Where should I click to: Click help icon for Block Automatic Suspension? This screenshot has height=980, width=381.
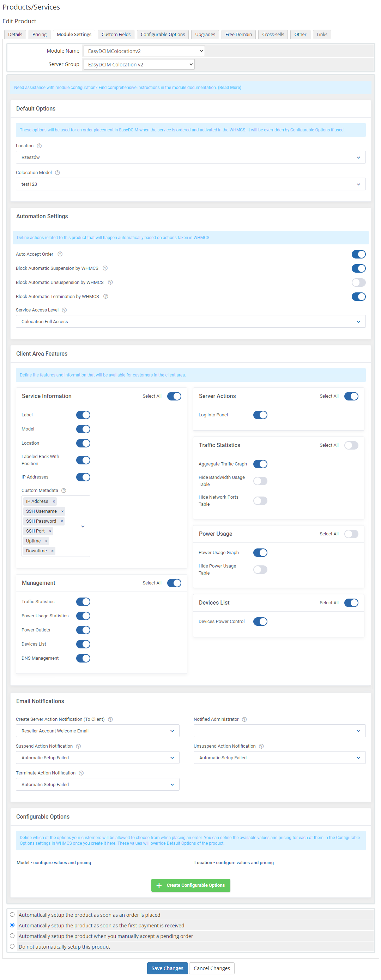click(105, 268)
